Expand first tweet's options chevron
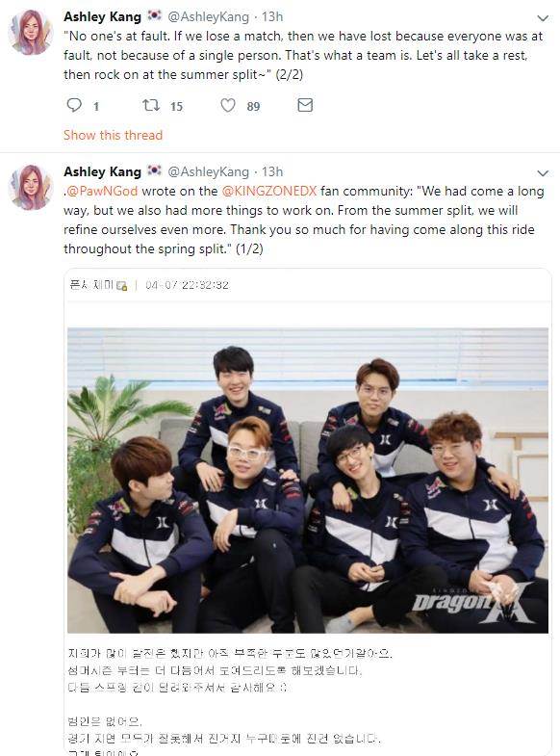560x756 pixels. click(543, 18)
